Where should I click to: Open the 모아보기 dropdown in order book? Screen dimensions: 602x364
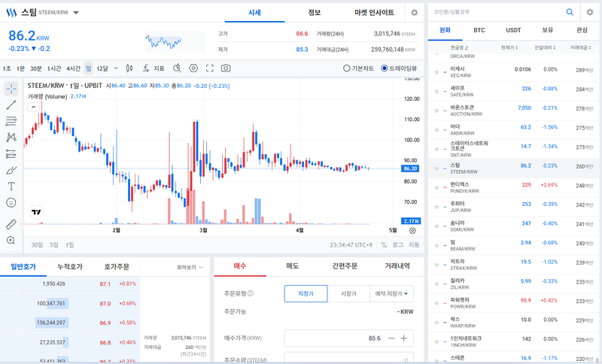coord(190,267)
